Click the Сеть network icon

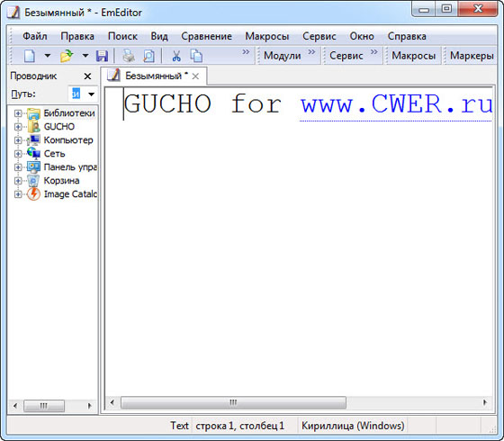33,154
